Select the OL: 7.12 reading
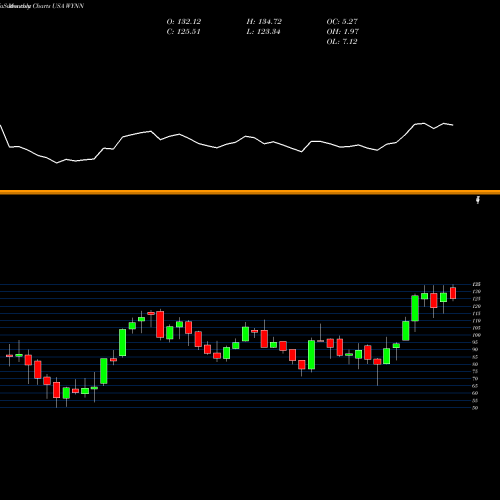 click(x=342, y=42)
